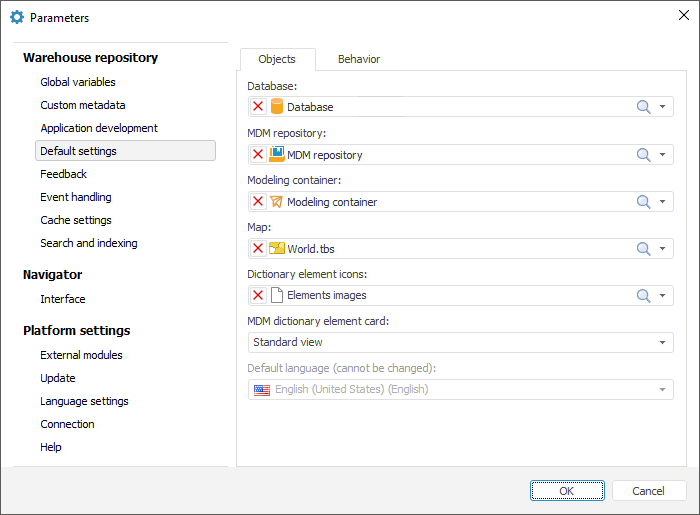The height and width of the screenshot is (515, 700).
Task: Remove the Modeling container selection
Action: coord(258,202)
